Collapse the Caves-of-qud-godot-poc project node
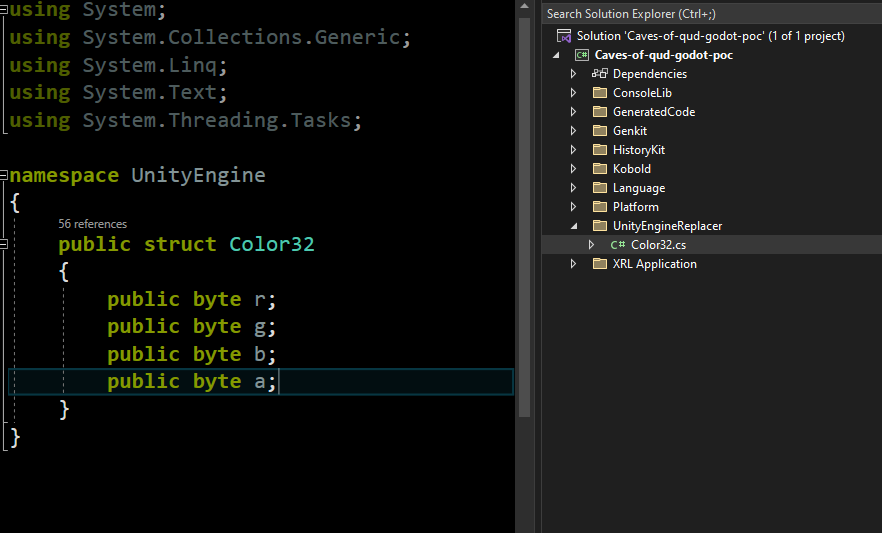 (555, 55)
